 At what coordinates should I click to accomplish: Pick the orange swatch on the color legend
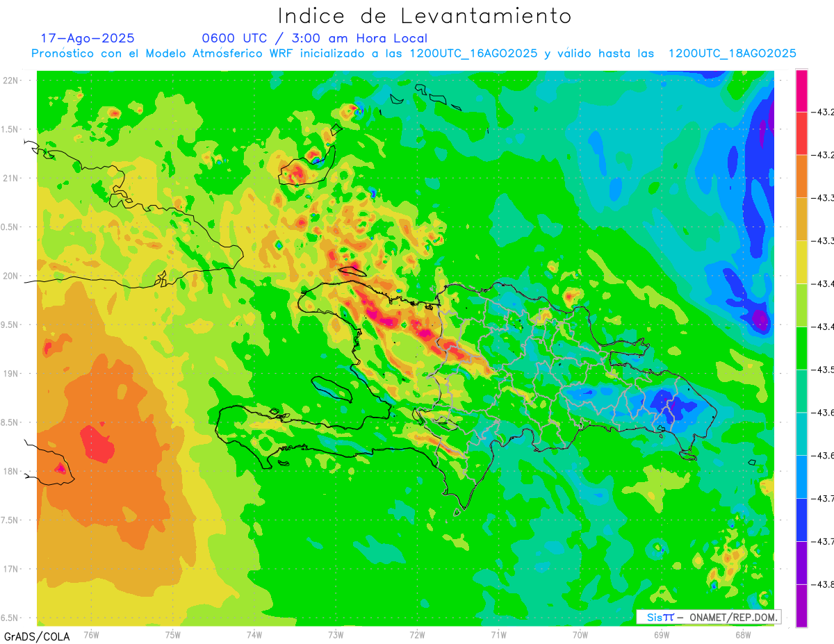801,176
